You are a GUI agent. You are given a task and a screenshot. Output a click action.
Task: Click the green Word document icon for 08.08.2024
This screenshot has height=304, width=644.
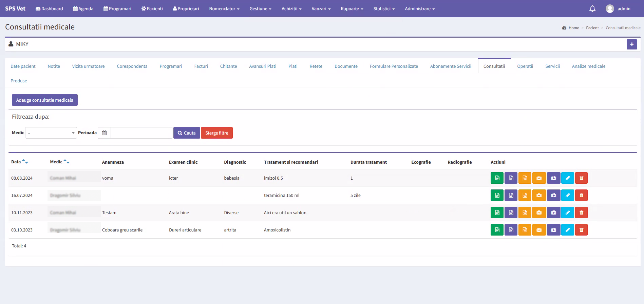(x=497, y=178)
